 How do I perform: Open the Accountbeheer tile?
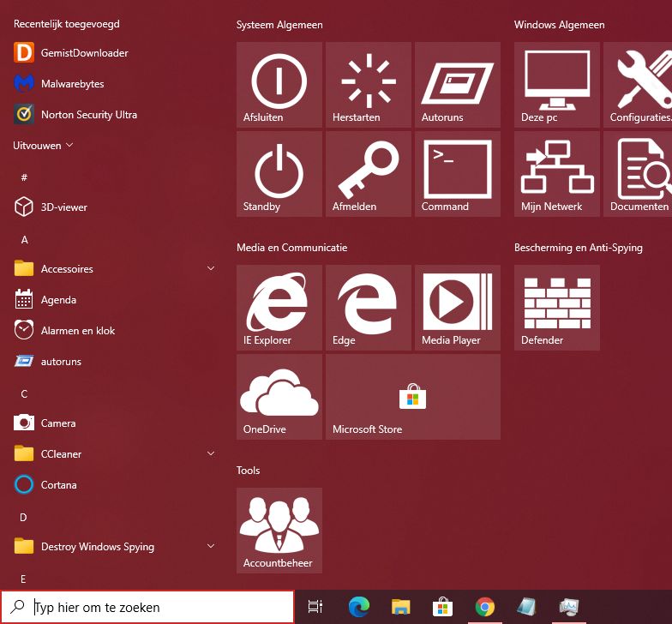(279, 530)
